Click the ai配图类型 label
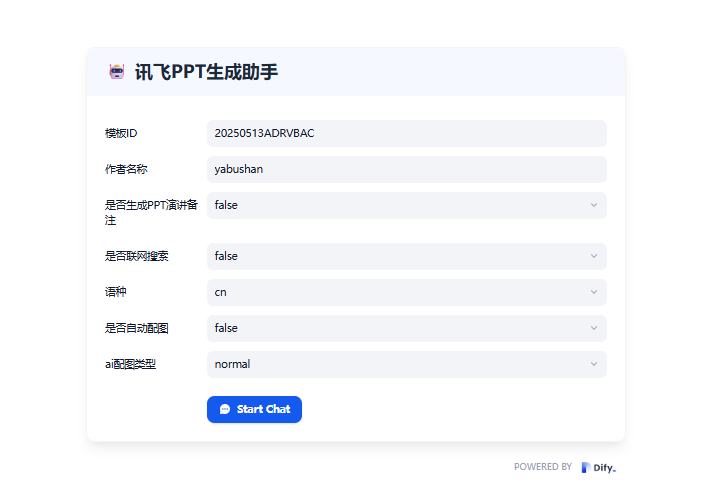705x487 pixels. (x=130, y=364)
